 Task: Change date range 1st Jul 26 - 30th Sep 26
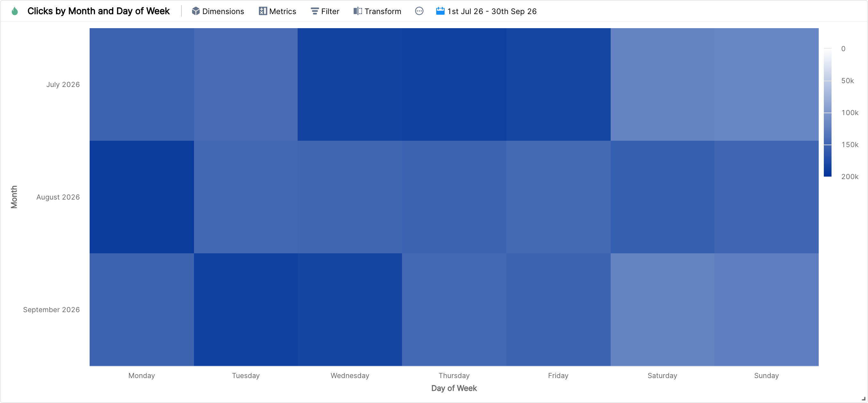pyautogui.click(x=492, y=12)
